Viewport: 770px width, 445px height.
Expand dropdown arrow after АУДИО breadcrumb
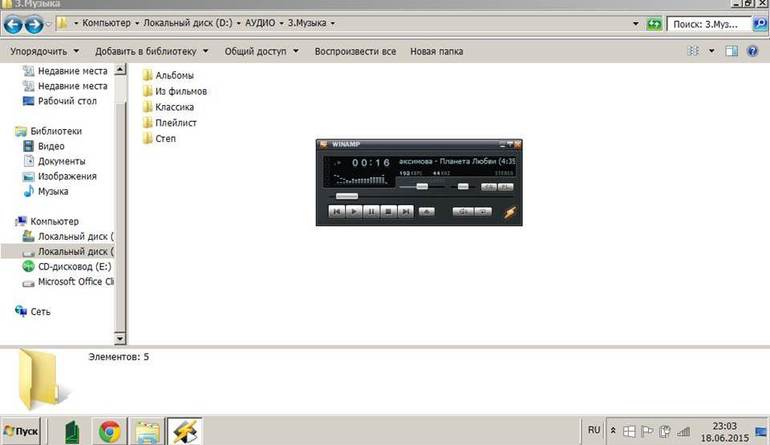(281, 23)
